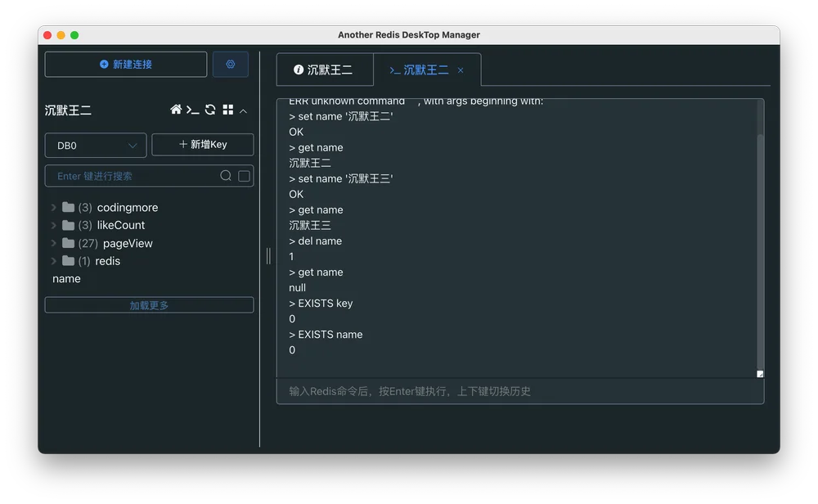The width and height of the screenshot is (818, 504).
Task: Open Redis console via terminal icon
Action: tap(192, 110)
